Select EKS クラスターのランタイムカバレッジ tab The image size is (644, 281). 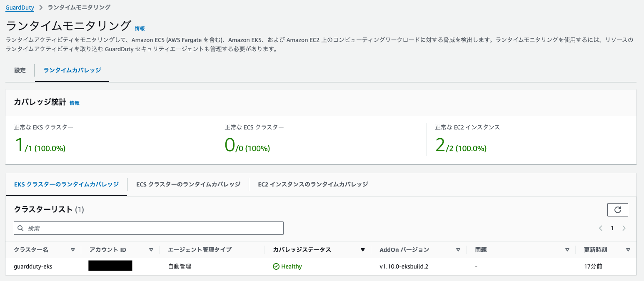(66, 184)
